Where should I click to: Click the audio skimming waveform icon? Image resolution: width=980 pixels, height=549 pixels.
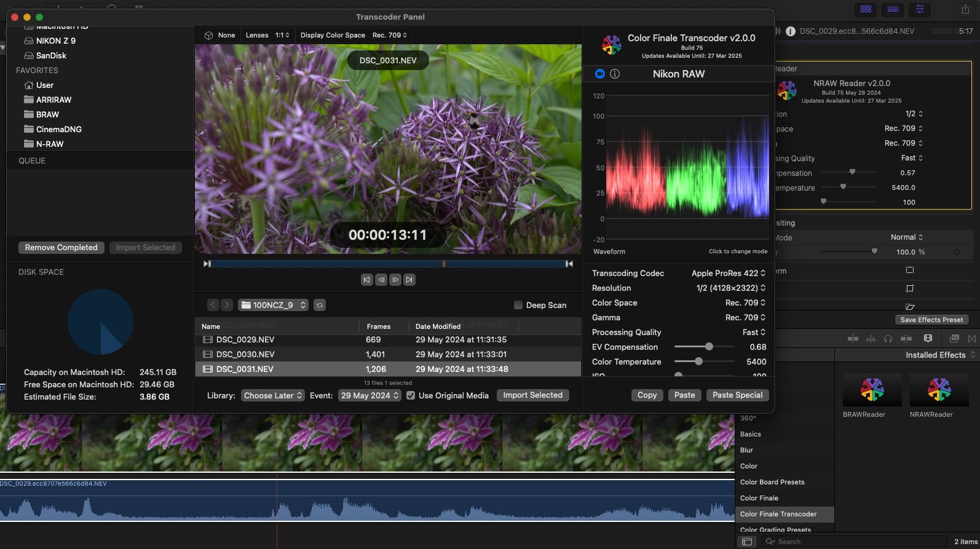[871, 339]
